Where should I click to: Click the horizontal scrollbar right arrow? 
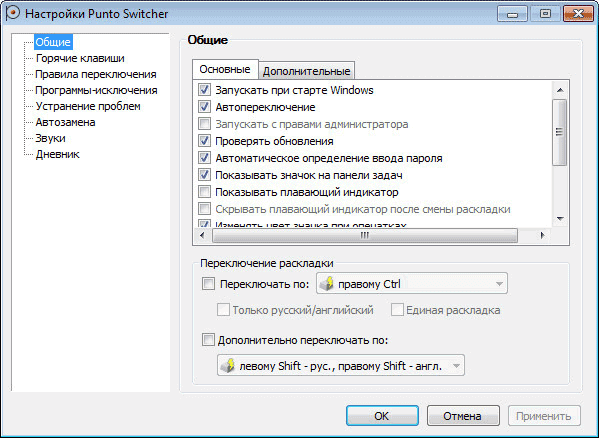(x=542, y=235)
